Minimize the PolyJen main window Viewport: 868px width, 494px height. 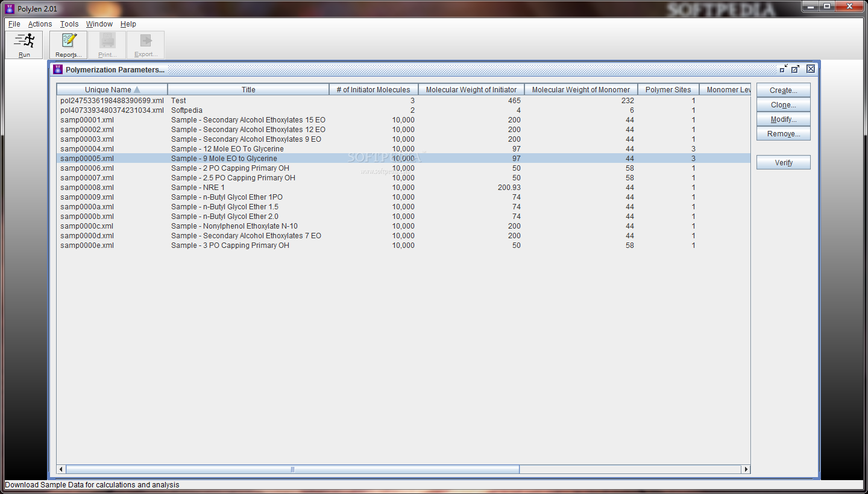(810, 6)
